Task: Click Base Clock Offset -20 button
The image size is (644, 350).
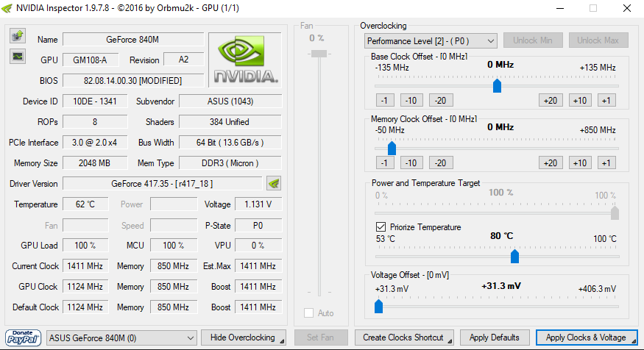Action: [x=441, y=101]
